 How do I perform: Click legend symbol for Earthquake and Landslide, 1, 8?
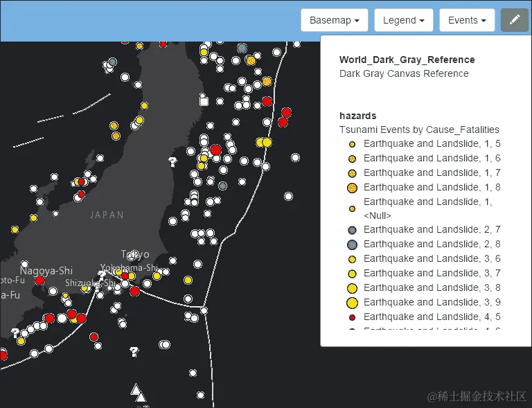[x=352, y=188]
